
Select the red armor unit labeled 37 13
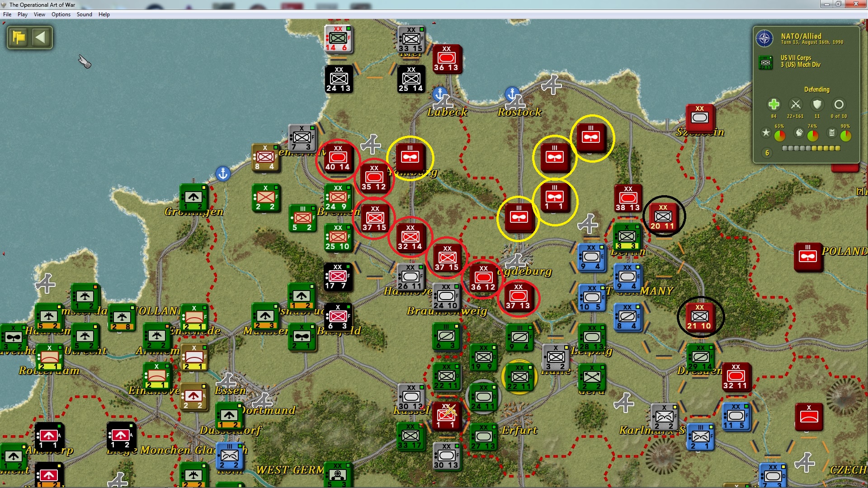518,296
